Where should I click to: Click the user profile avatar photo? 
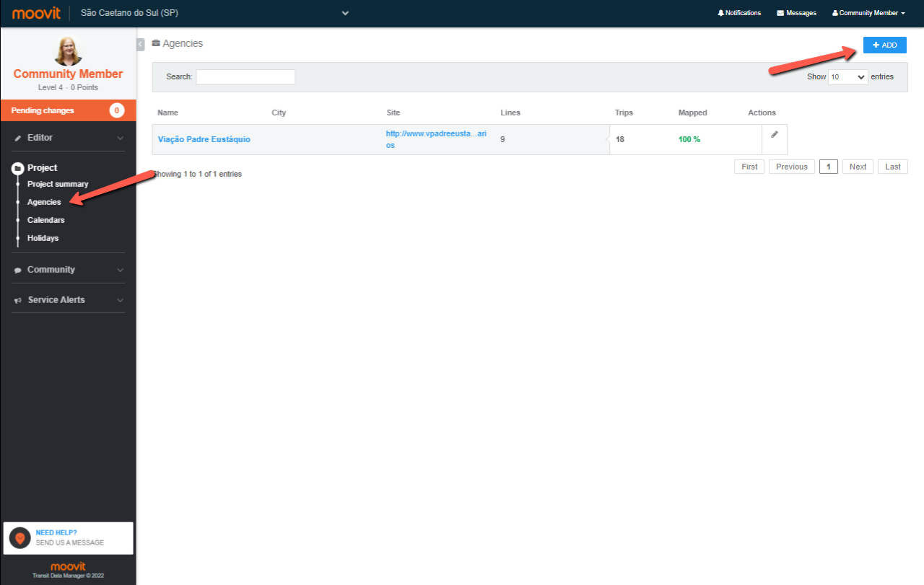click(68, 50)
